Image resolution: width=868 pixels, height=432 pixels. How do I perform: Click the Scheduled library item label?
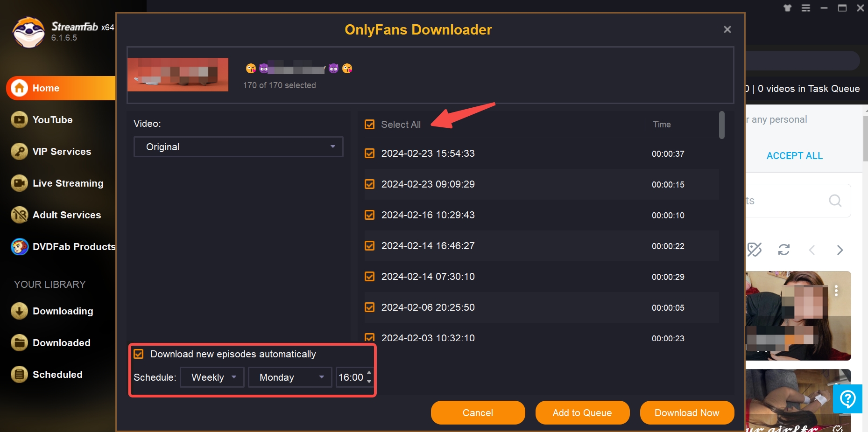tap(57, 375)
